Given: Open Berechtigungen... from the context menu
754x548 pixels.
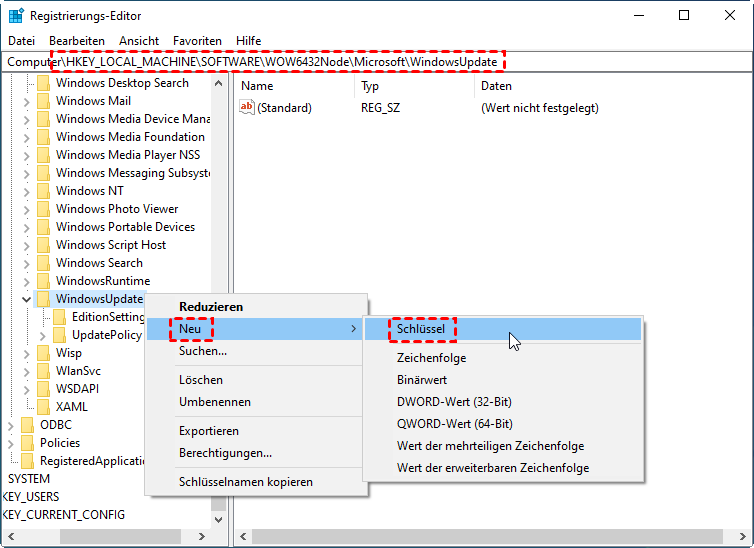Looking at the screenshot, I should tap(255, 453).
